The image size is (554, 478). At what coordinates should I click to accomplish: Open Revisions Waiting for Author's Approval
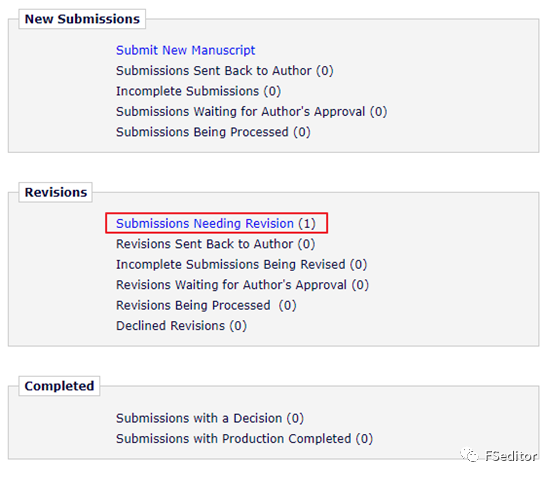click(x=242, y=285)
